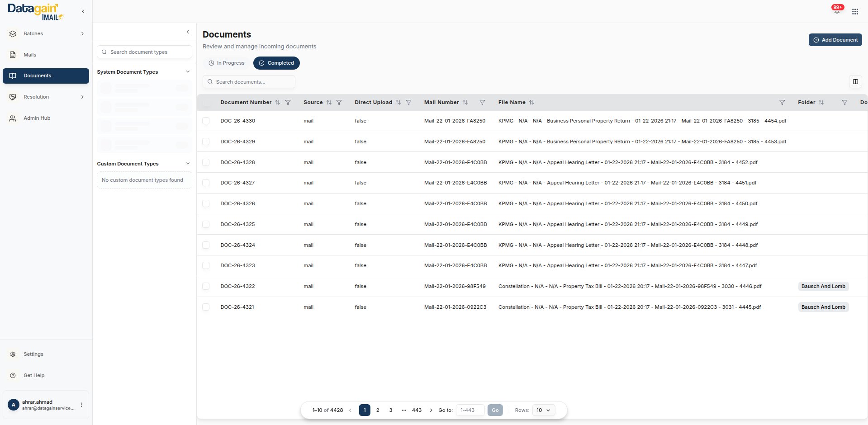Collapse System Document Types section
This screenshot has height=425, width=868.
[188, 72]
